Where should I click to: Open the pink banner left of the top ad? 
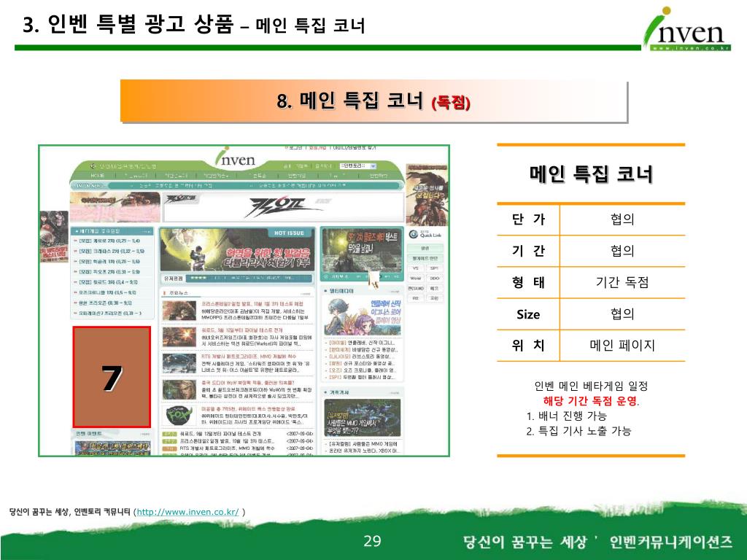pyautogui.click(x=115, y=206)
